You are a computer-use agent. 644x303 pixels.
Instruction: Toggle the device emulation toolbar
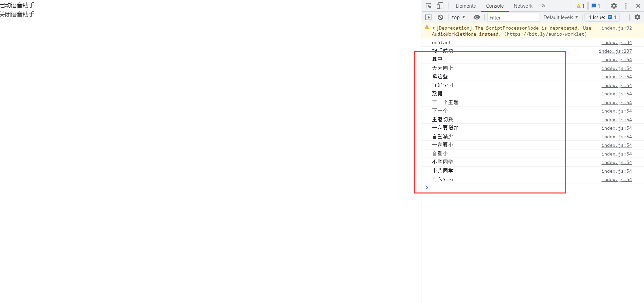coord(440,6)
